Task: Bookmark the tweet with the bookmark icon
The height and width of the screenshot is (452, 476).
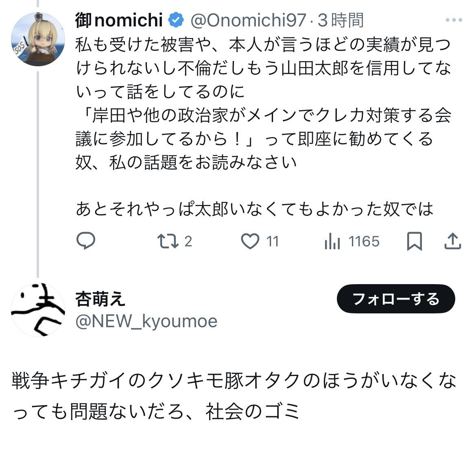Action: pos(415,241)
